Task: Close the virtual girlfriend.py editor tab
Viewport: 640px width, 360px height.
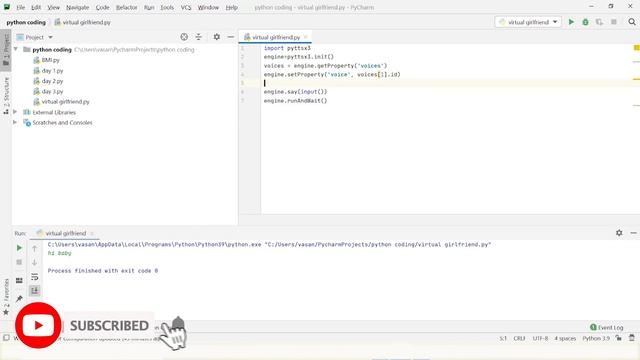Action: (306, 37)
